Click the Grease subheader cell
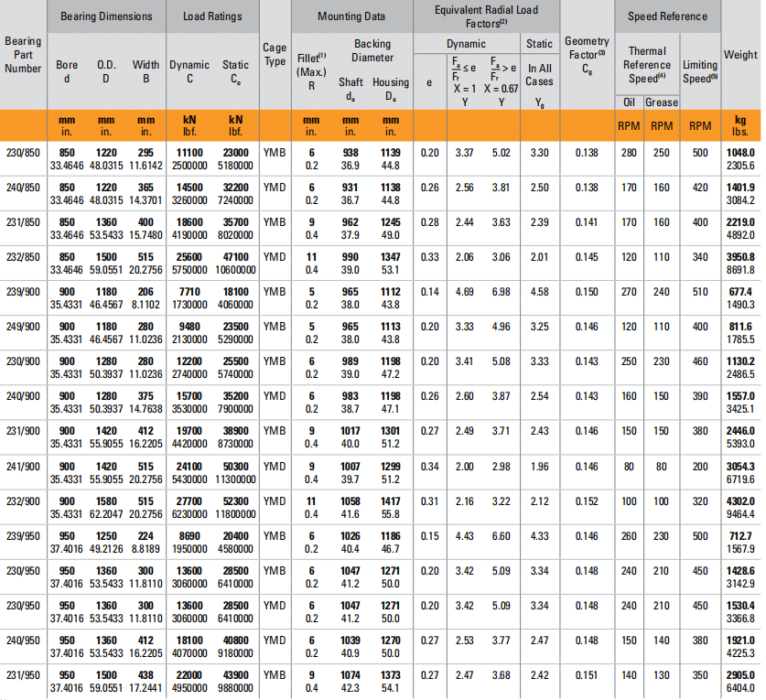The width and height of the screenshot is (766, 700). (661, 102)
